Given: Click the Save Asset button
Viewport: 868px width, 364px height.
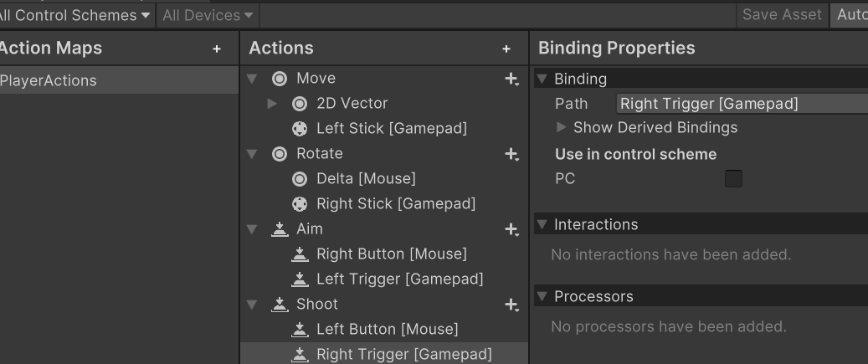Looking at the screenshot, I should coord(782,15).
